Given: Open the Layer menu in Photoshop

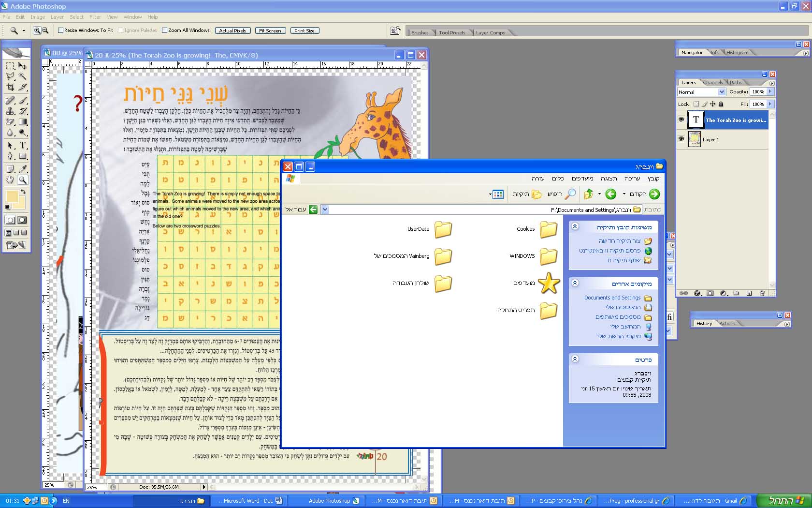Looking at the screenshot, I should tap(57, 17).
